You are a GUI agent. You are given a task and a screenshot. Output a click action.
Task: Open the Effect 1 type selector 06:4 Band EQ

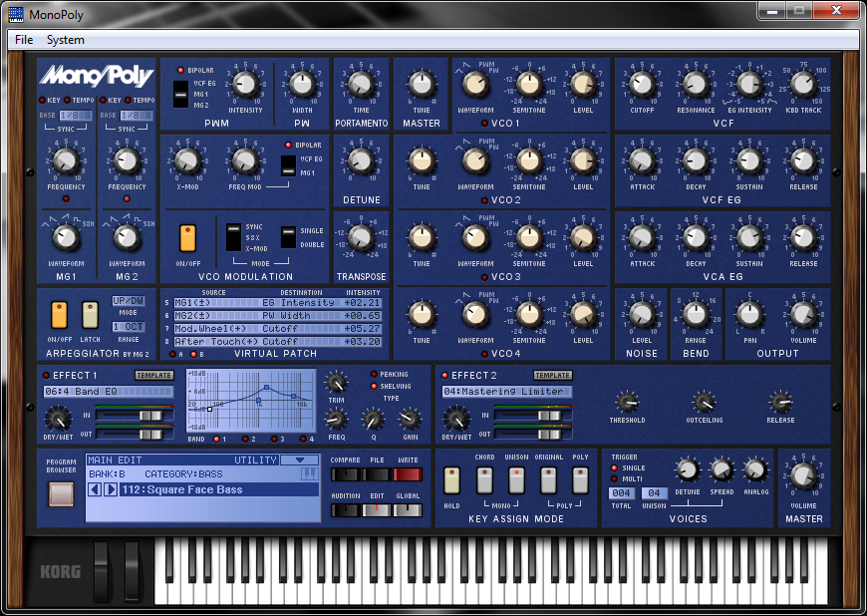[x=109, y=392]
